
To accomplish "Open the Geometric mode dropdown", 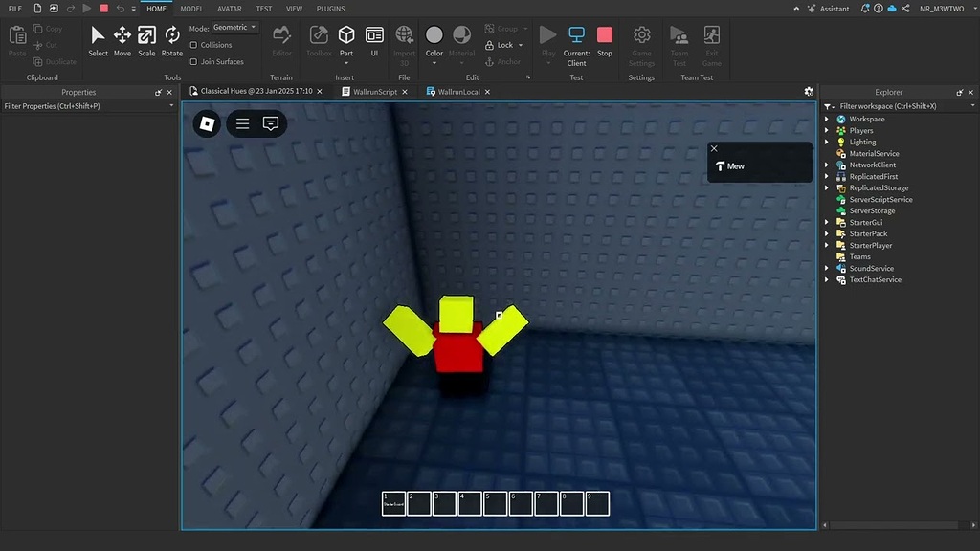I will (x=233, y=28).
